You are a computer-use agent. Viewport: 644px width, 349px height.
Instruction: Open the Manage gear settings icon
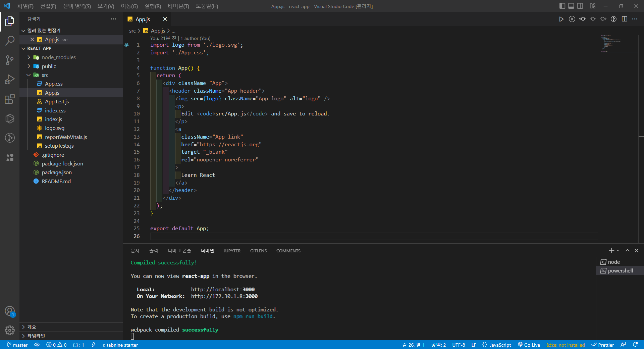coord(10,331)
